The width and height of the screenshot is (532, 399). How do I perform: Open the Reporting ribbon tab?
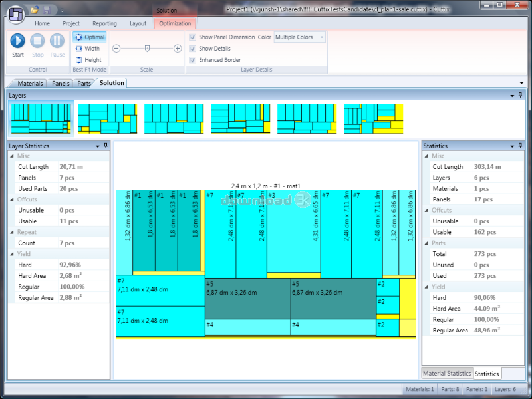click(104, 23)
